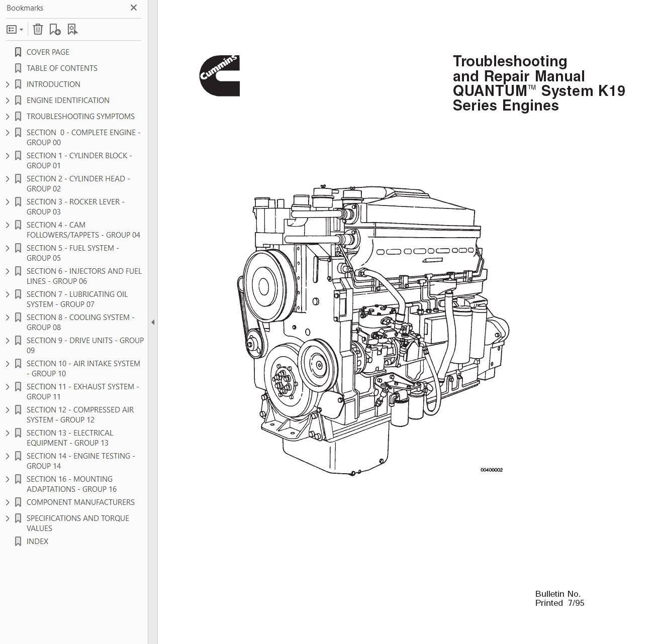The height and width of the screenshot is (644, 657).
Task: Click the SECTION 0 bookmark ribbon icon
Action: click(x=18, y=133)
